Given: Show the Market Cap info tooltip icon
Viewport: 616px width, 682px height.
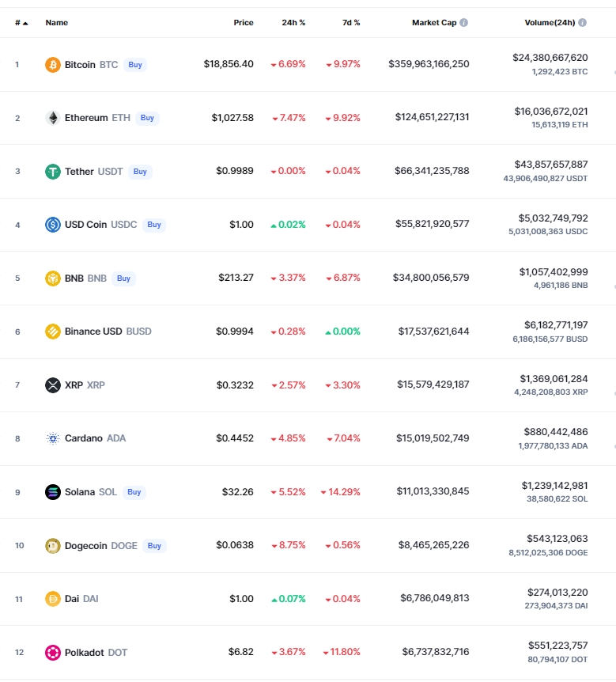Looking at the screenshot, I should tap(464, 23).
